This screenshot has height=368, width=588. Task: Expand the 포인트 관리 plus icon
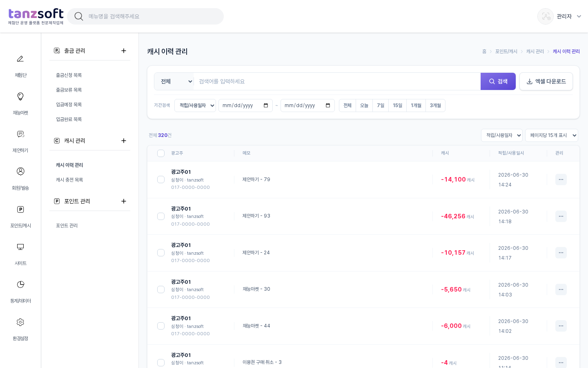click(124, 201)
